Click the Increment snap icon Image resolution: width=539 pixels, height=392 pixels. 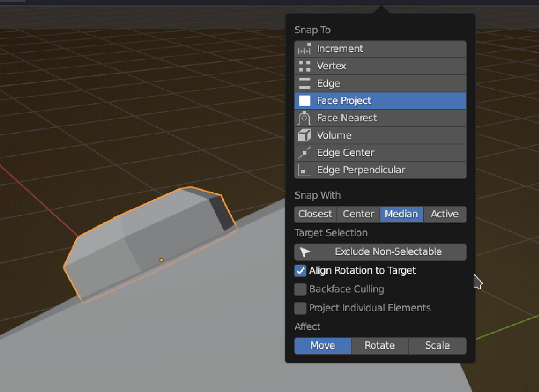click(304, 49)
